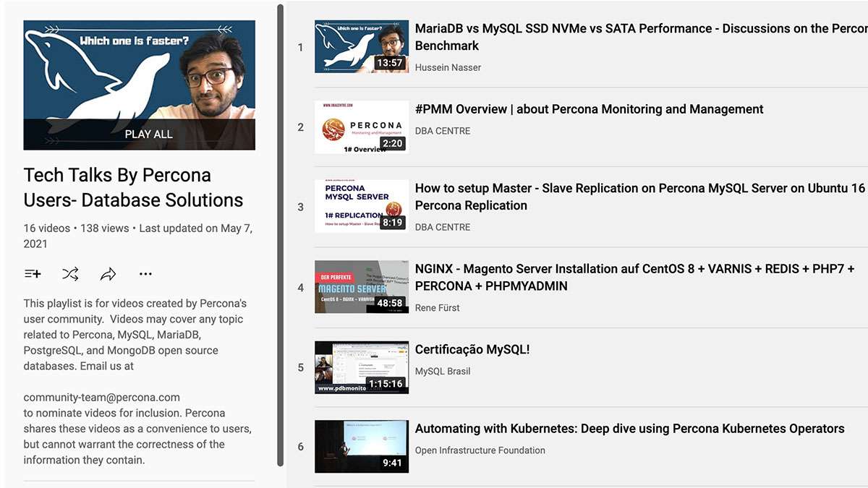The width and height of the screenshot is (868, 488).
Task: Open the NGINX - Magento Server Installation video
Action: [x=635, y=277]
